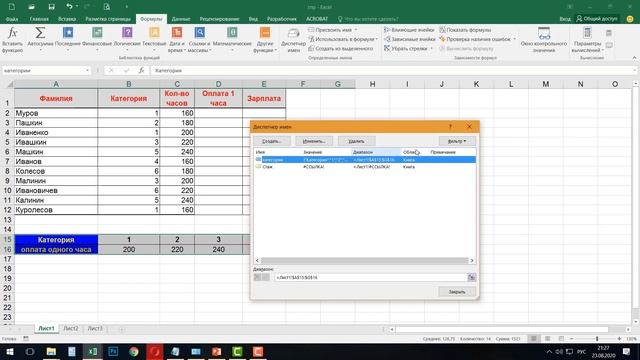
Task: Click the Close button in Name Manager
Action: [457, 292]
